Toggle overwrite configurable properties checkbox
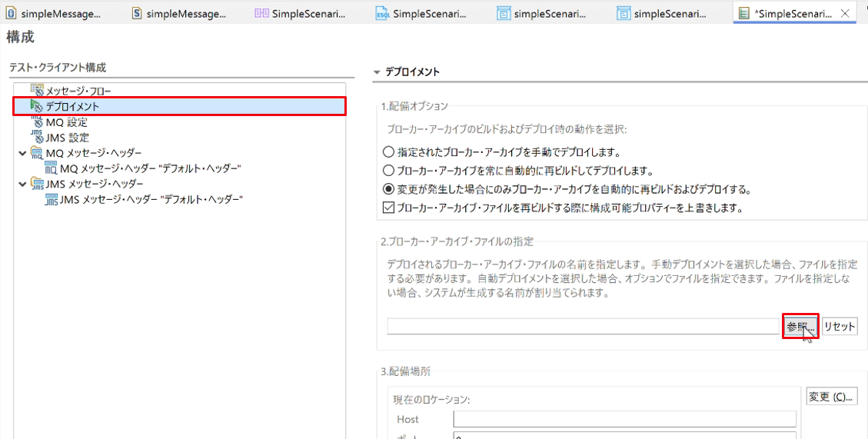The image size is (868, 439). pos(388,208)
